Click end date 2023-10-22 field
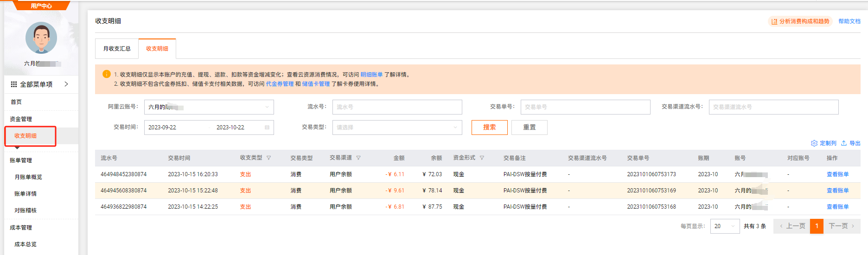The image size is (868, 255). (230, 127)
